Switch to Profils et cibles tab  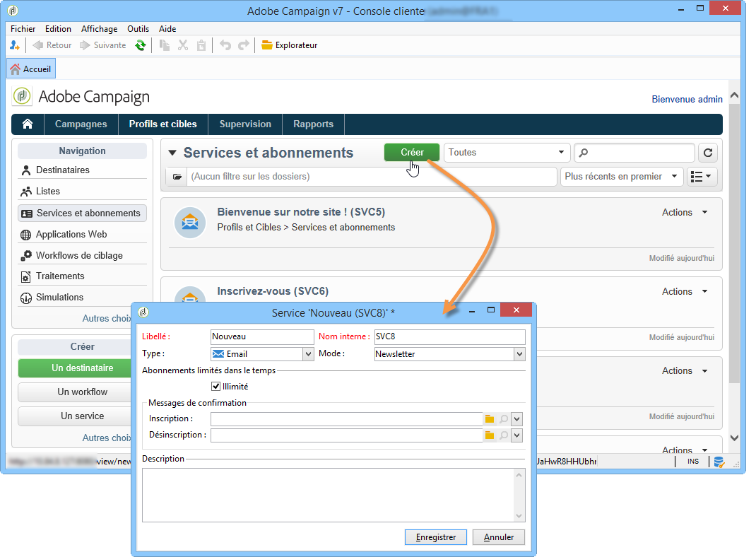click(163, 124)
